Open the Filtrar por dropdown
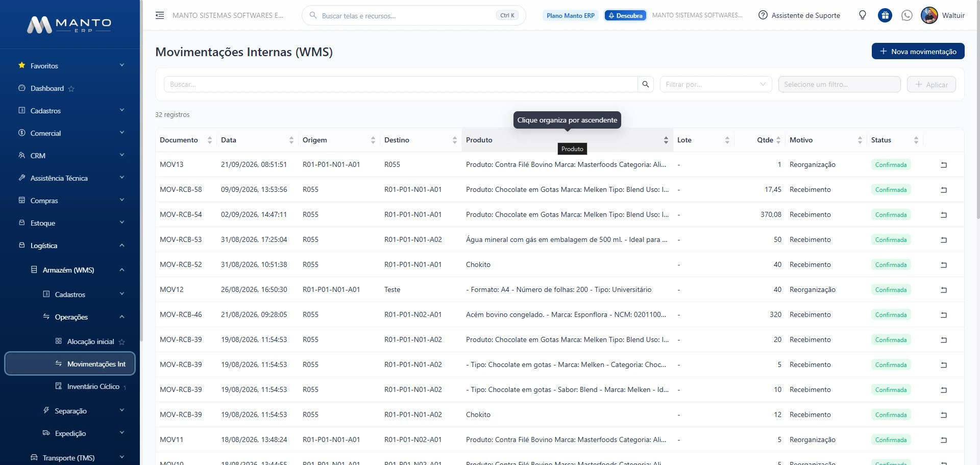This screenshot has height=465, width=980. (716, 84)
